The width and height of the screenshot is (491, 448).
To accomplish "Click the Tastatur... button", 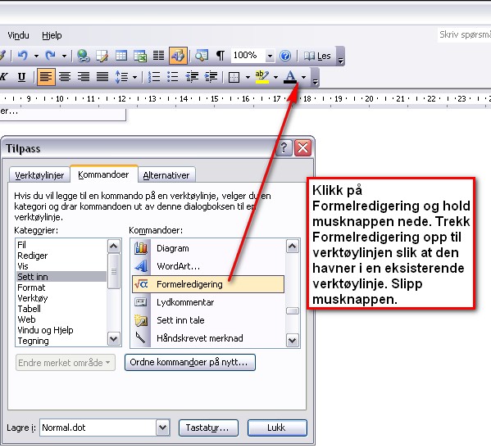I will click(x=208, y=428).
